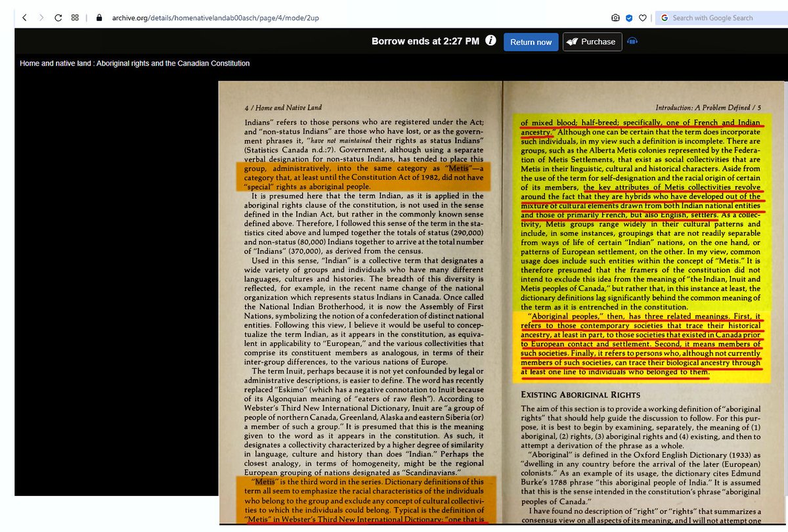Click the padlock site security icon

tap(99, 18)
